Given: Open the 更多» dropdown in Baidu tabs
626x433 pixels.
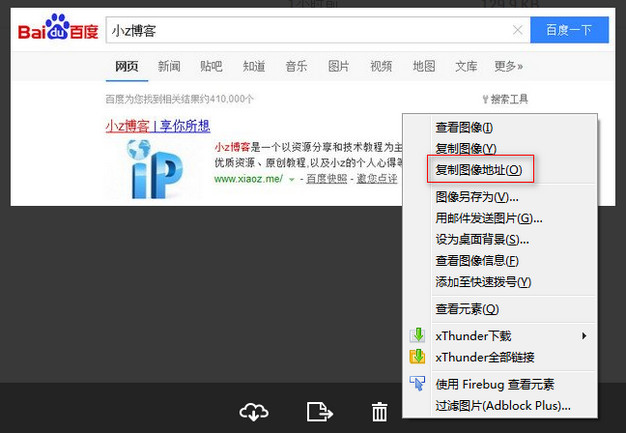Looking at the screenshot, I should [508, 67].
